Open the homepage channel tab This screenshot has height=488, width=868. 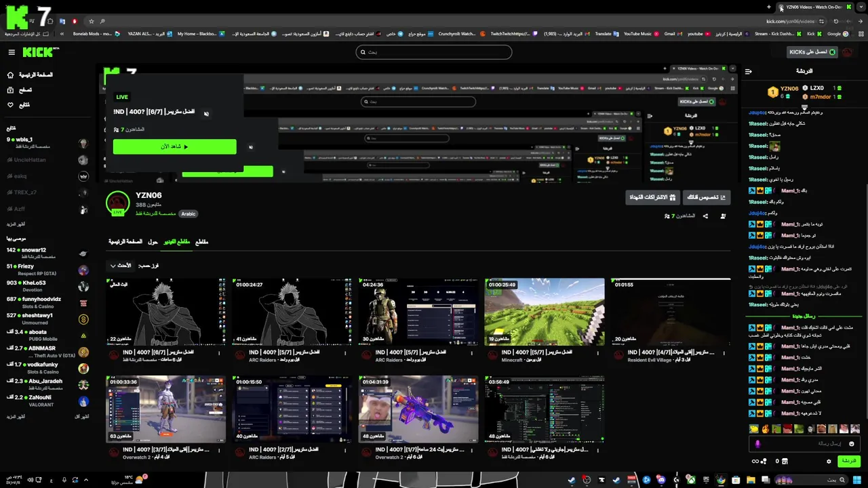pos(125,242)
